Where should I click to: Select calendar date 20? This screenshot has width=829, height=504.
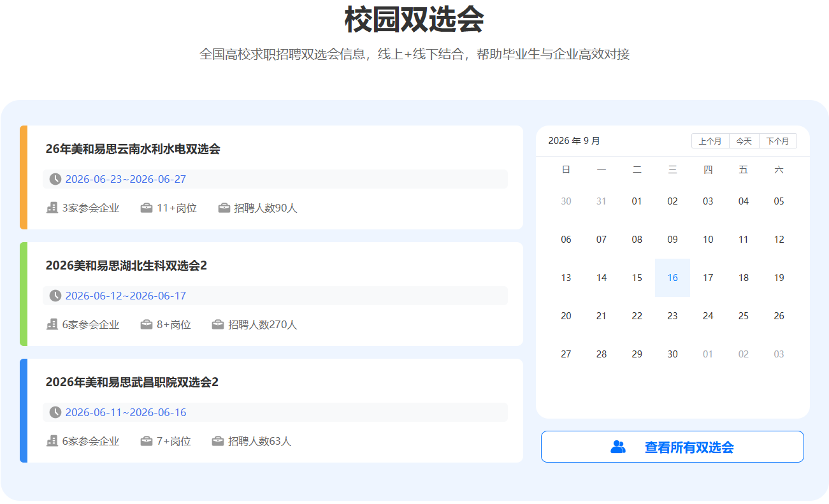[x=566, y=316]
